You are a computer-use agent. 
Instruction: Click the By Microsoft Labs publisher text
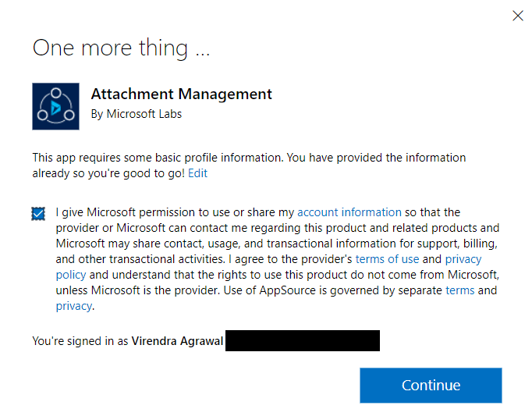pos(136,114)
